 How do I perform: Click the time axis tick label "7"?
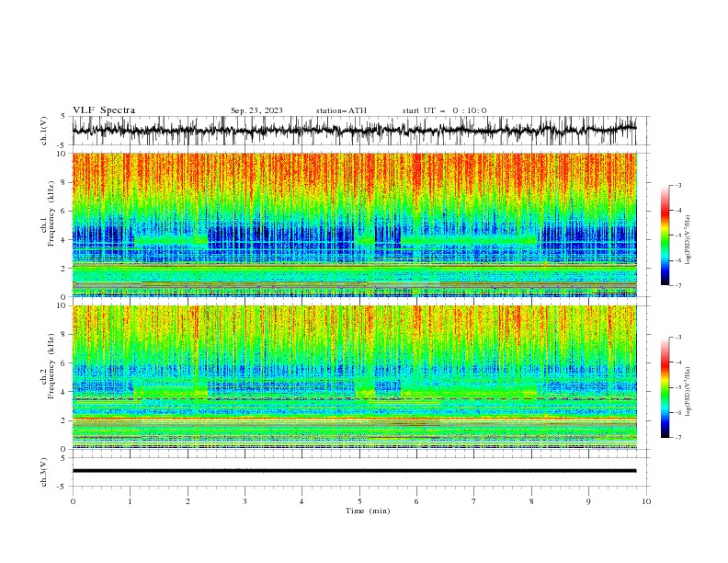click(x=474, y=501)
